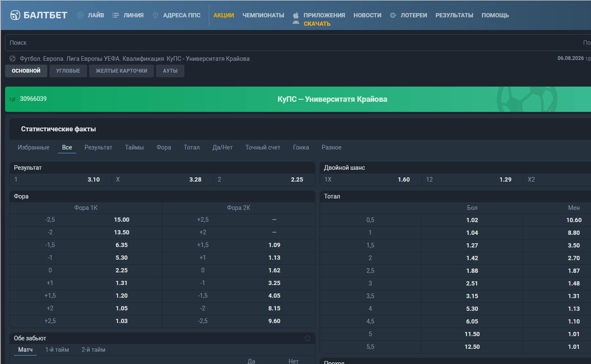Open the Результаты page
Screen dimensions: 591x364
pyautogui.click(x=454, y=15)
